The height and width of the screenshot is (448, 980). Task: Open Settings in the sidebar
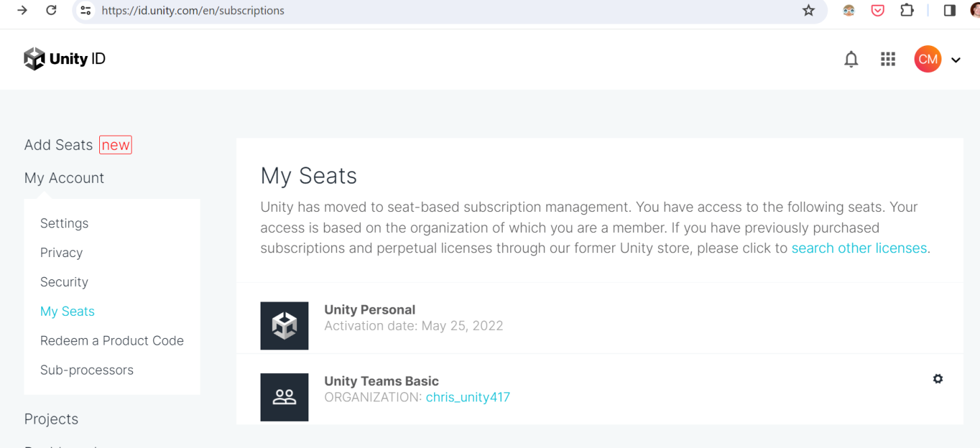[x=64, y=223]
